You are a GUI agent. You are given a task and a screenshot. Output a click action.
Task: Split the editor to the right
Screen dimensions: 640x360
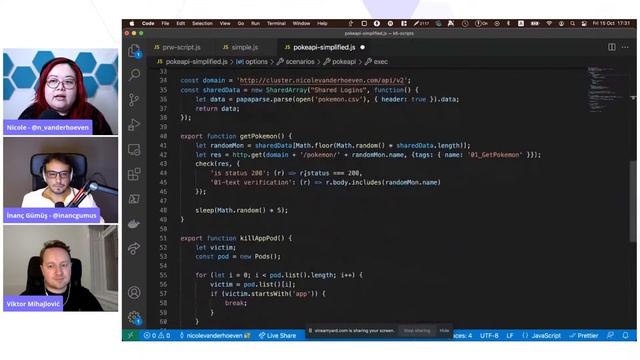click(611, 47)
